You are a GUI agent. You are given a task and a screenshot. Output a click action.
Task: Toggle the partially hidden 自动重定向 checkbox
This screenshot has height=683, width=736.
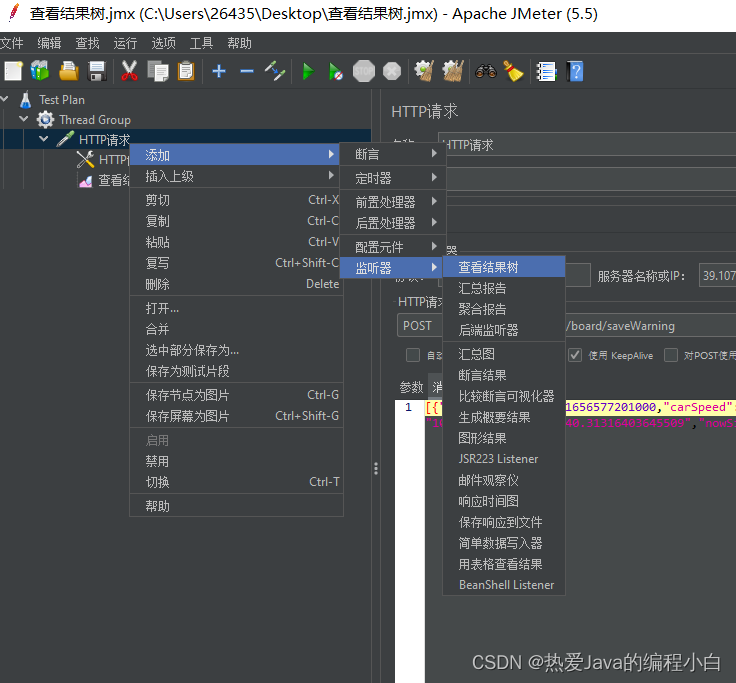pos(413,355)
